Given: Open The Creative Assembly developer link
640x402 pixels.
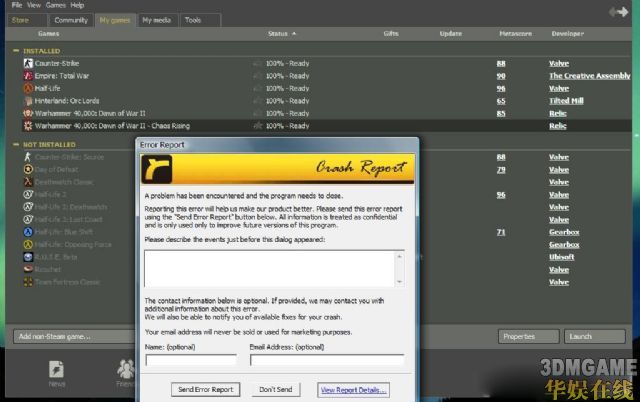Looking at the screenshot, I should point(589,76).
